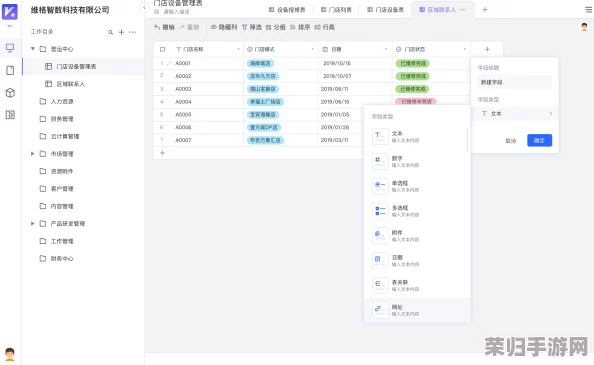Select the 数字 number field type

click(417, 161)
